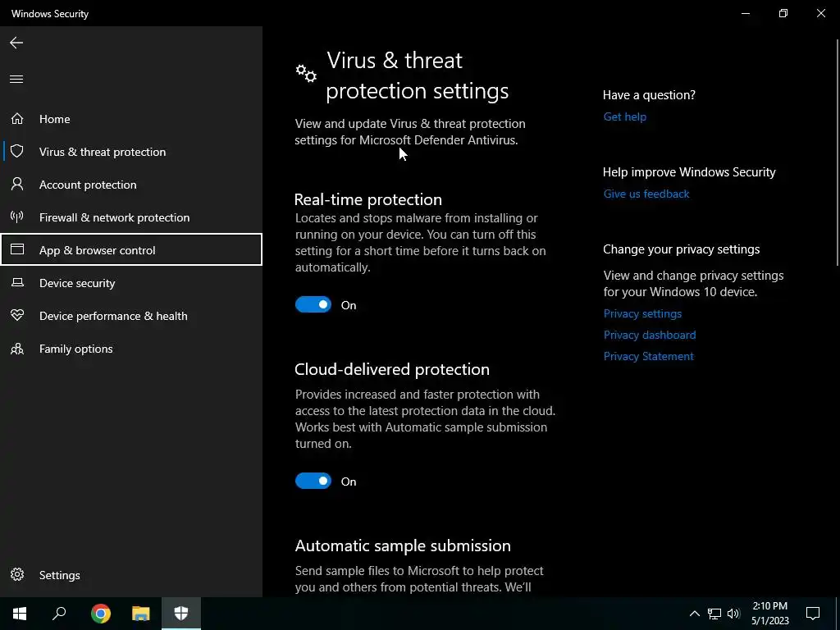Click the window icon for App & browser control
The width and height of the screenshot is (840, 630).
click(17, 249)
